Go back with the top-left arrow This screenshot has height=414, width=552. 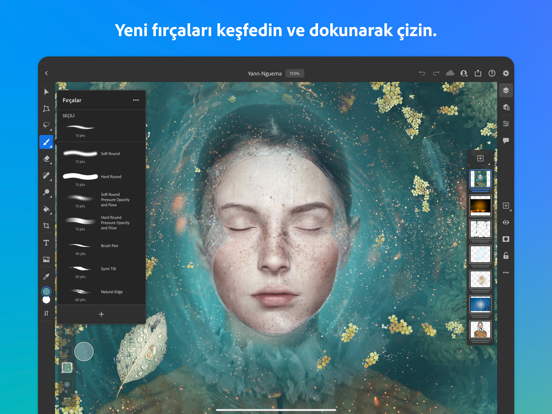[46, 73]
